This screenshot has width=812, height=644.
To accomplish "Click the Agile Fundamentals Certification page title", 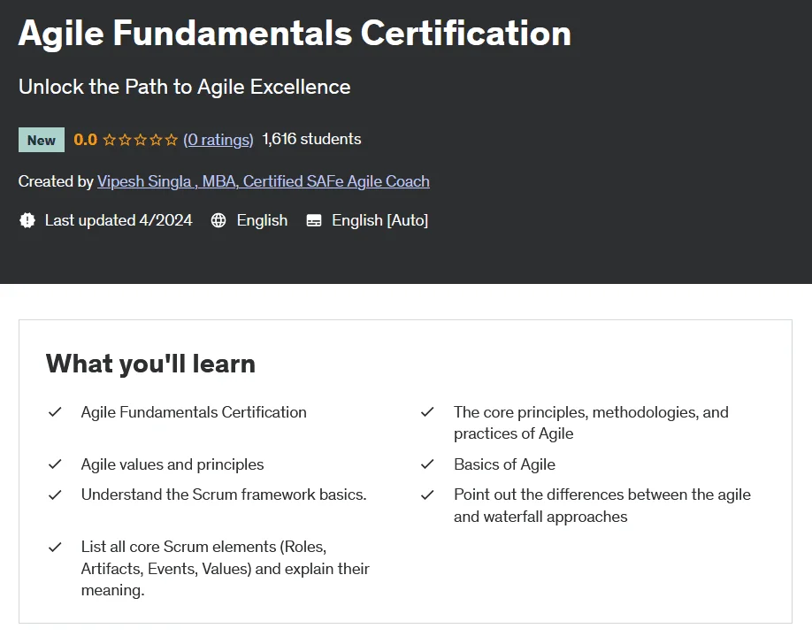I will click(x=295, y=33).
